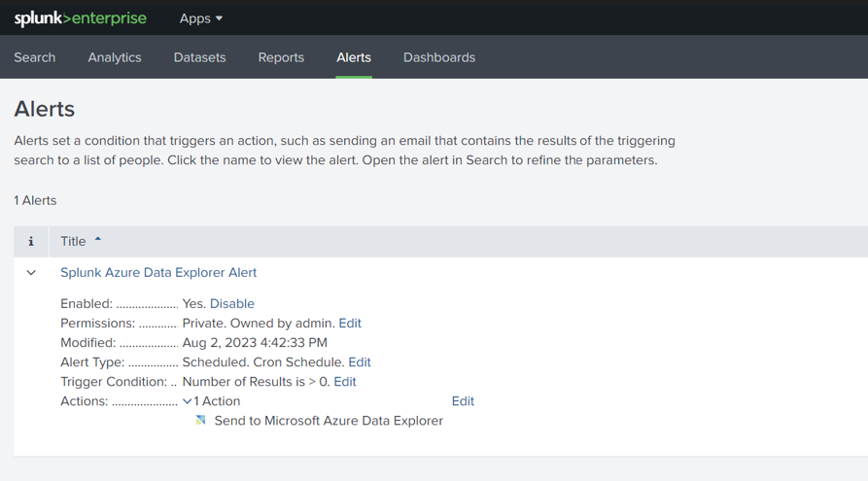
Task: Open the Datasets tab
Action: click(x=199, y=57)
